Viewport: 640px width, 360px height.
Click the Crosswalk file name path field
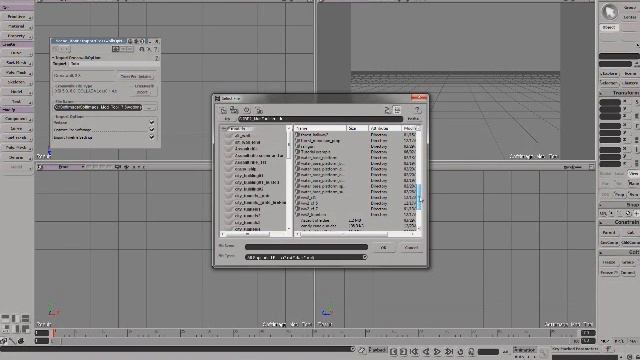point(98,107)
